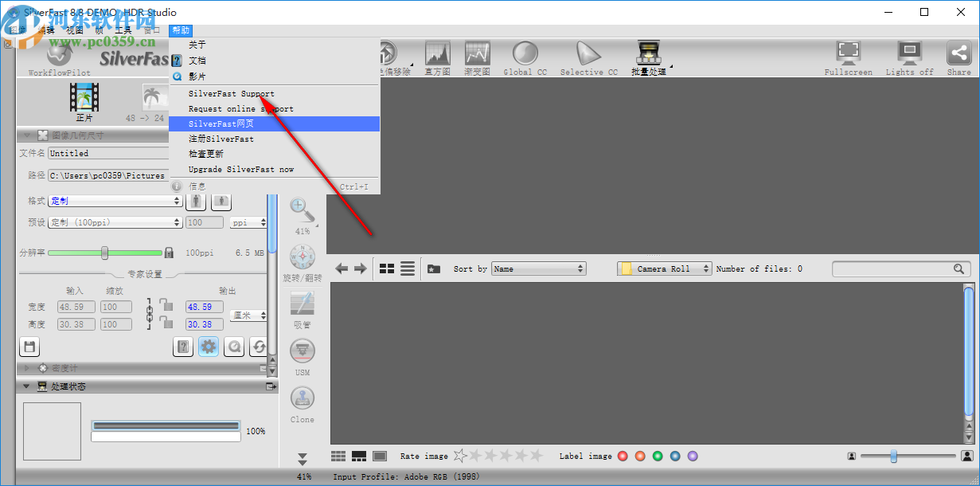Choose SilverFast Support menu item
Screen dimensions: 980x486
pos(274,93)
